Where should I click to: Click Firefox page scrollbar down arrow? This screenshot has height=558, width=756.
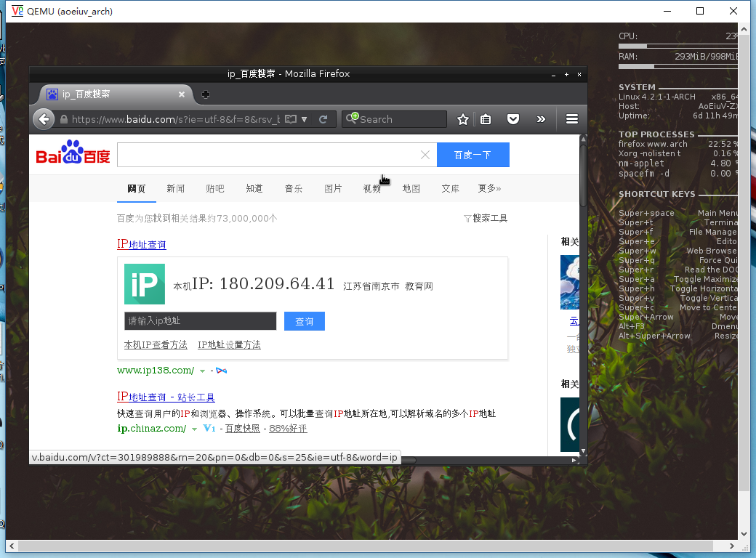pos(584,451)
